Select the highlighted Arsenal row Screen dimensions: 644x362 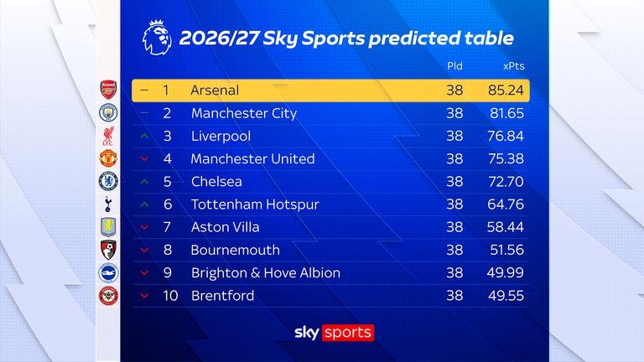point(330,90)
